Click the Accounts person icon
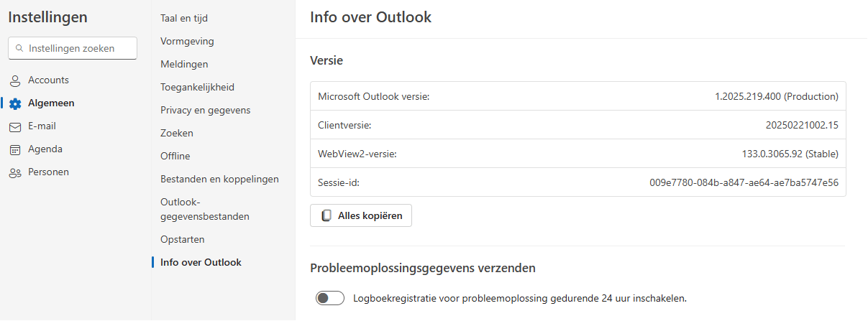 point(15,80)
